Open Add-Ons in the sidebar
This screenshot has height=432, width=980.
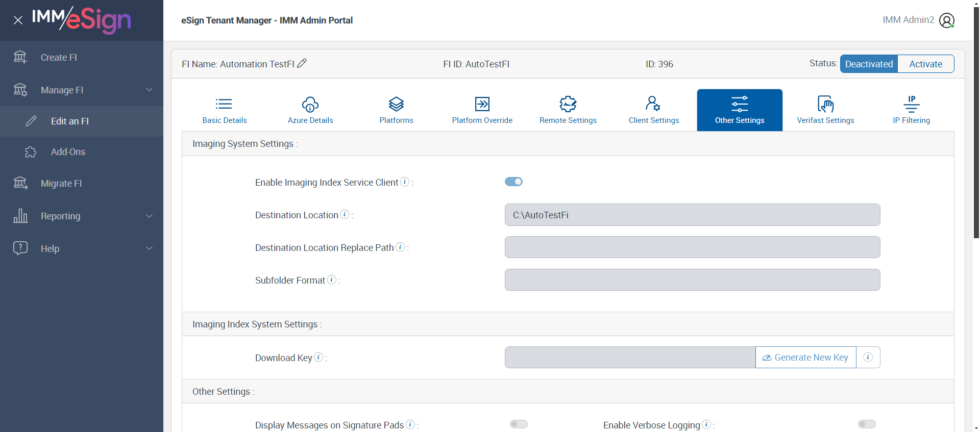point(82,152)
